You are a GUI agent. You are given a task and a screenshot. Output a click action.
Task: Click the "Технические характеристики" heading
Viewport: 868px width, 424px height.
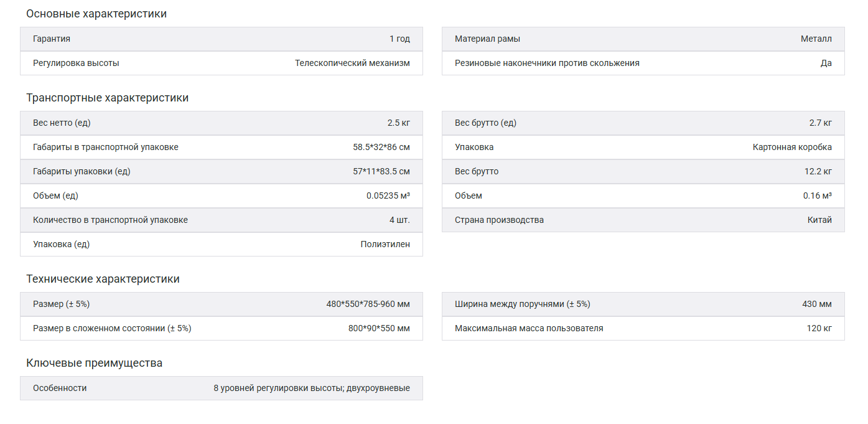(103, 279)
